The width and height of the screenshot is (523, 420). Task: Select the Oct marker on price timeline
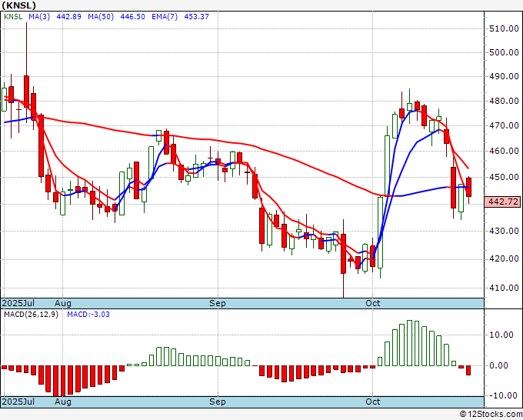pyautogui.click(x=372, y=303)
